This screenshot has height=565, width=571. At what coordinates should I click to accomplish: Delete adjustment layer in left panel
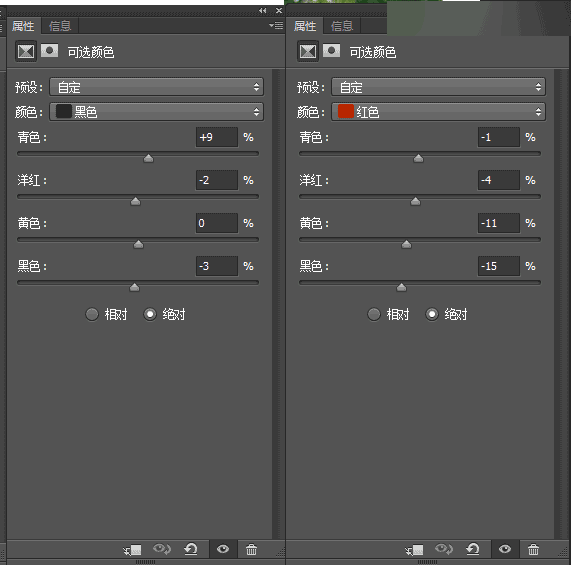(251, 549)
